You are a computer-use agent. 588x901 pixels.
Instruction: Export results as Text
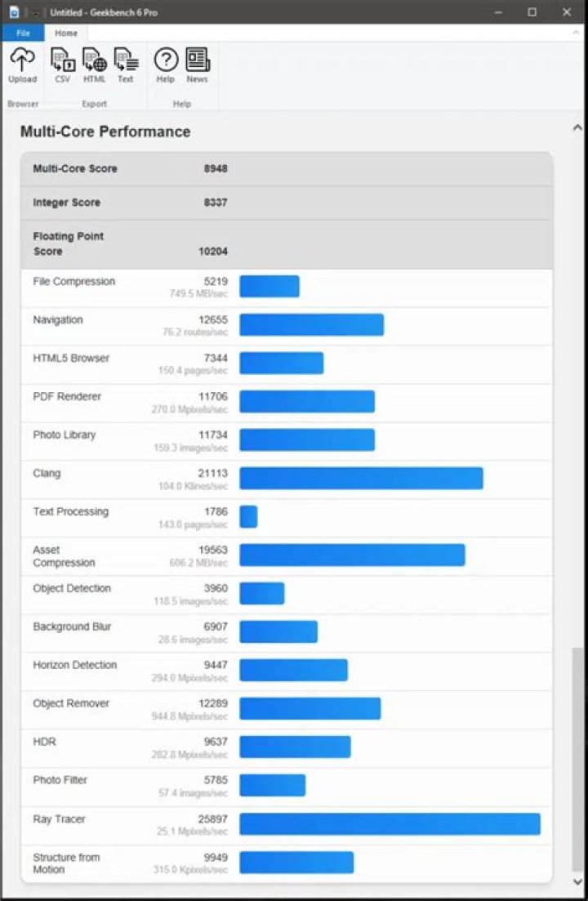pyautogui.click(x=126, y=65)
